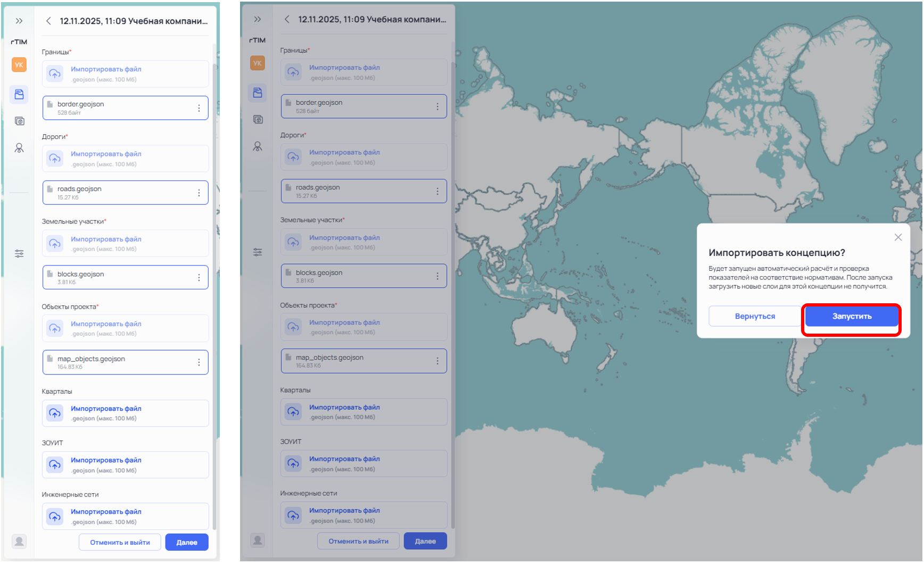This screenshot has width=924, height=564.
Task: Close the Импортировать концепцию dialog with X
Action: pyautogui.click(x=898, y=237)
